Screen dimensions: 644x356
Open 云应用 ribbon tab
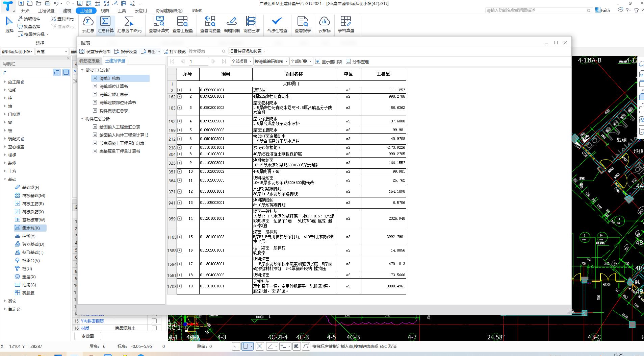pos(141,10)
